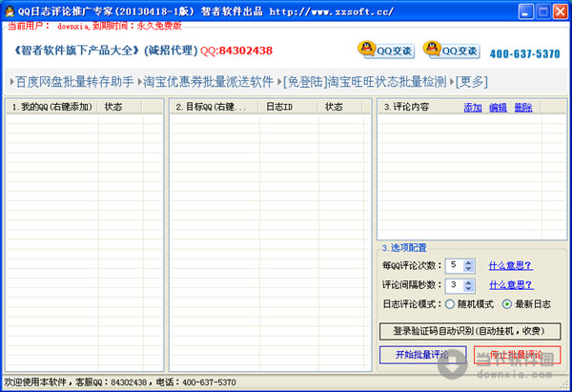The height and width of the screenshot is (392, 572).
Task: Open 百度网盘批量转存助手 link
Action: tap(74, 82)
